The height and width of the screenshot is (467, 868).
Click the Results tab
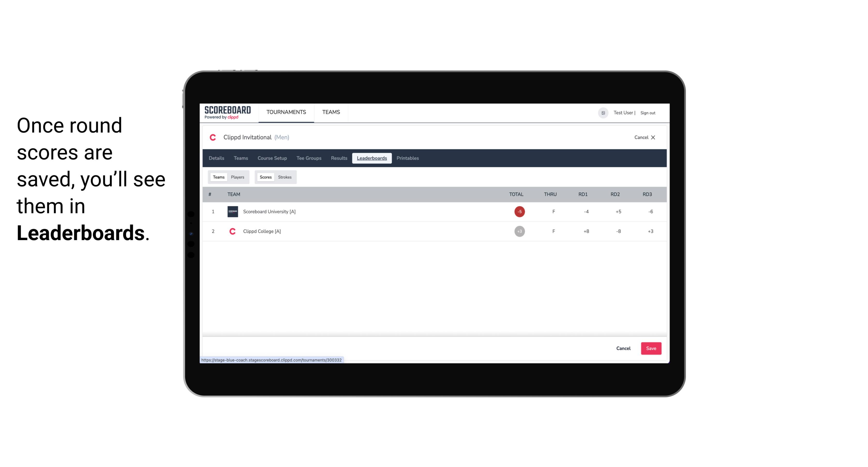click(x=339, y=158)
